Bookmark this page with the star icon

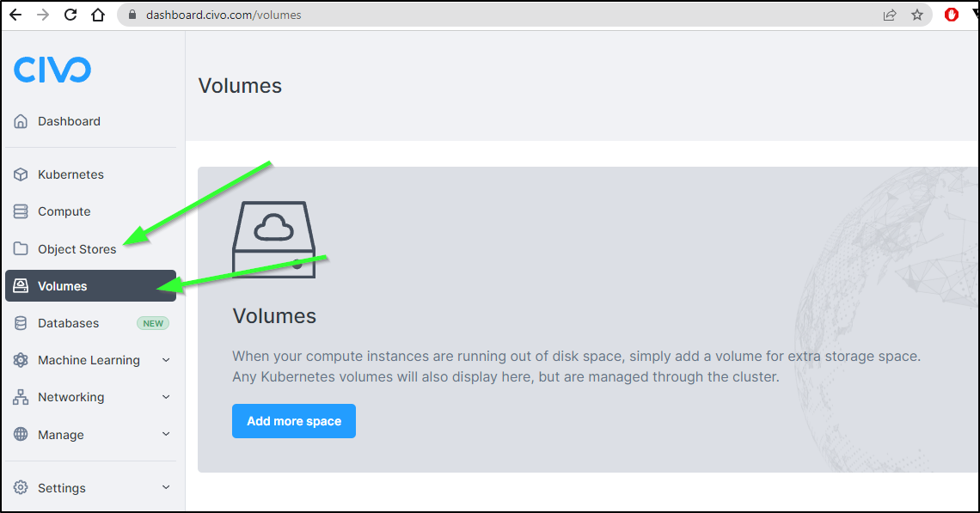pos(917,15)
